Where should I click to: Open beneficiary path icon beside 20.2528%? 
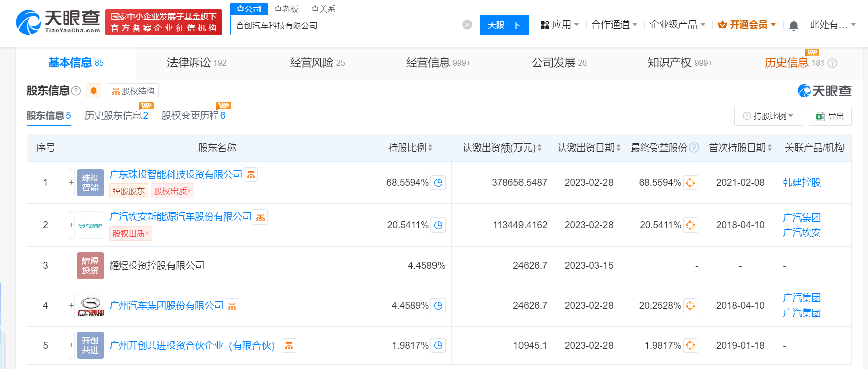click(690, 306)
